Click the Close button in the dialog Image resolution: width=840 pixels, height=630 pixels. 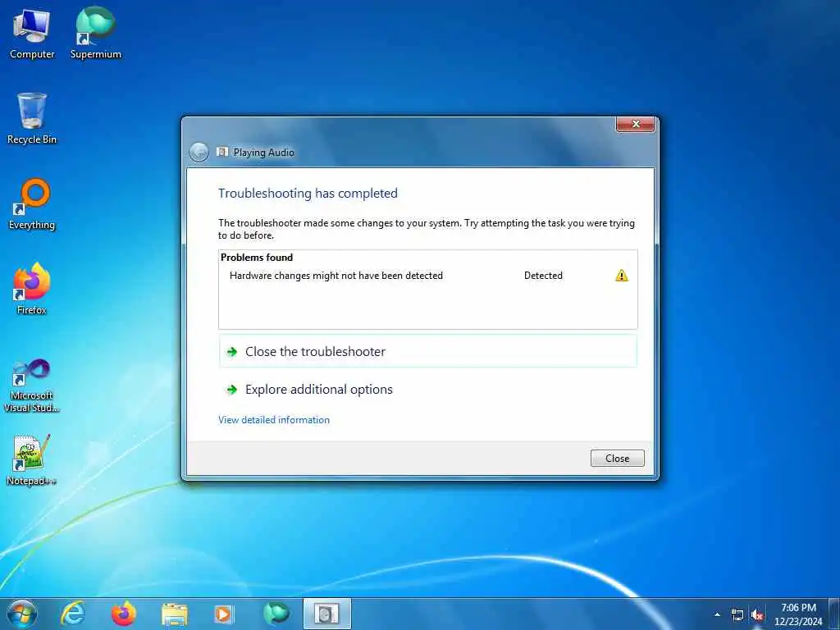pos(617,458)
